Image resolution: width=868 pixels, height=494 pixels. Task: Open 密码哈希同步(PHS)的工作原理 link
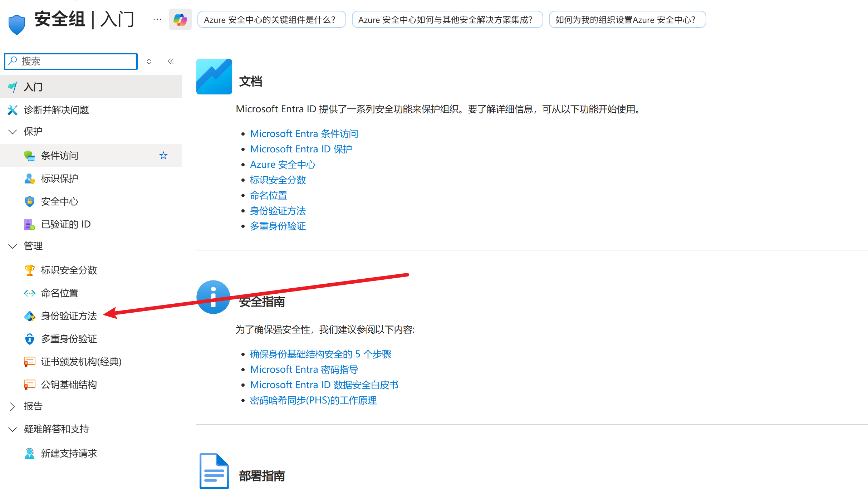[313, 400]
